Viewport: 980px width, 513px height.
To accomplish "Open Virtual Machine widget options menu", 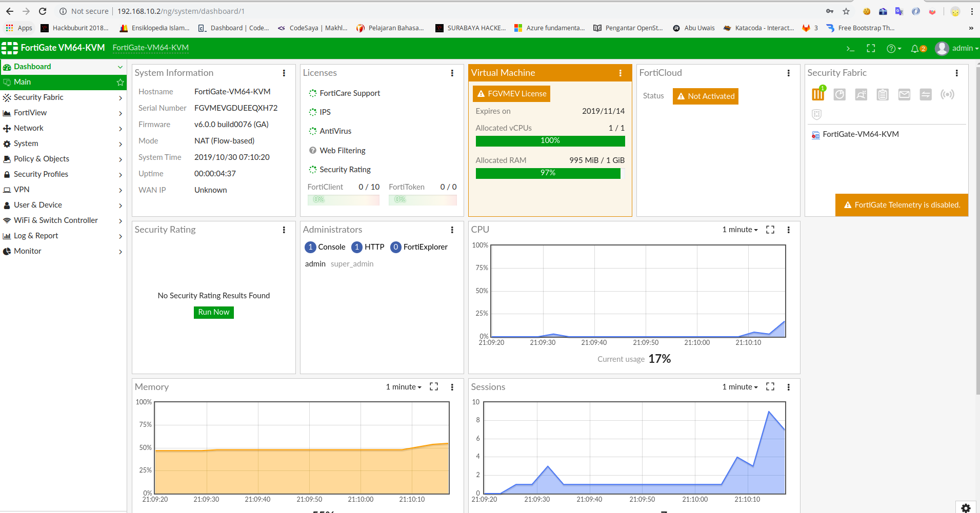I will click(x=621, y=73).
